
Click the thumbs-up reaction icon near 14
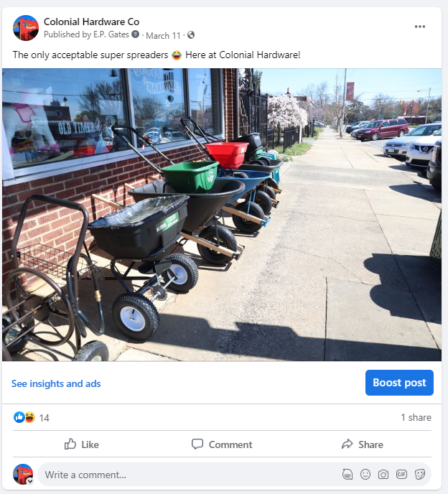(19, 417)
